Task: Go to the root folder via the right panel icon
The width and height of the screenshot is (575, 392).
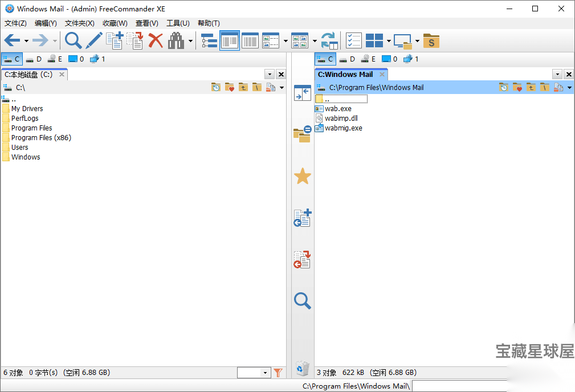Action: tap(545, 87)
